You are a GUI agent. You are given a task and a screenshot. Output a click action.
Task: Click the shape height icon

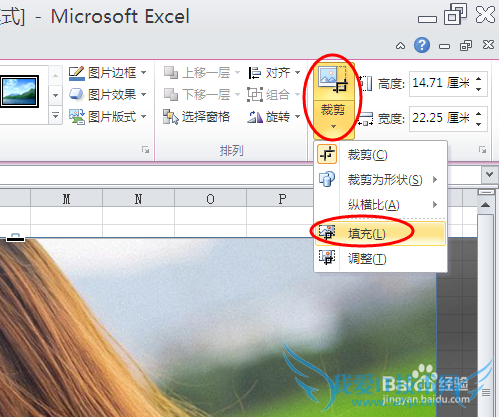click(x=366, y=83)
